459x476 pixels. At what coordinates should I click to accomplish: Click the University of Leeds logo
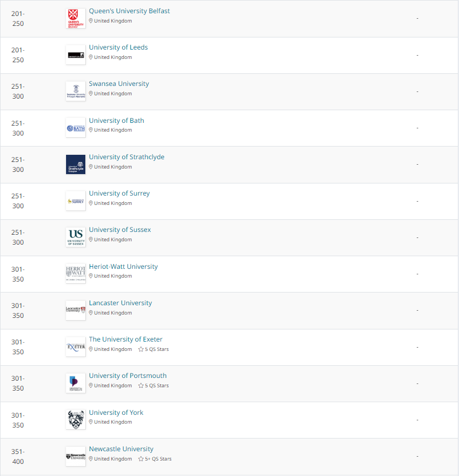[75, 55]
